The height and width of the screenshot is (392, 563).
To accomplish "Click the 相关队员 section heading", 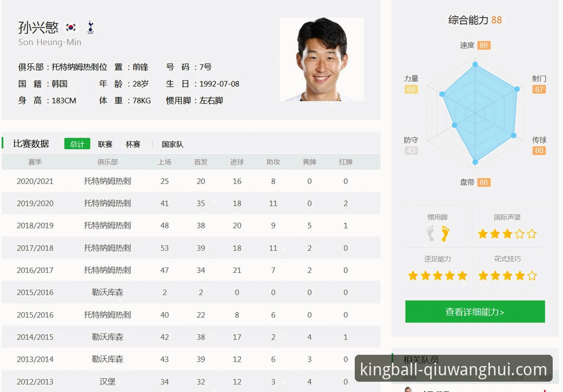I will (420, 359).
